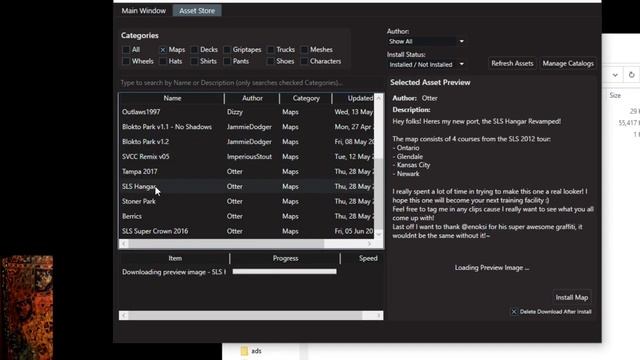Screen dimensions: 640x360
Task: Click the Item column header in downloads
Action: pos(175,258)
